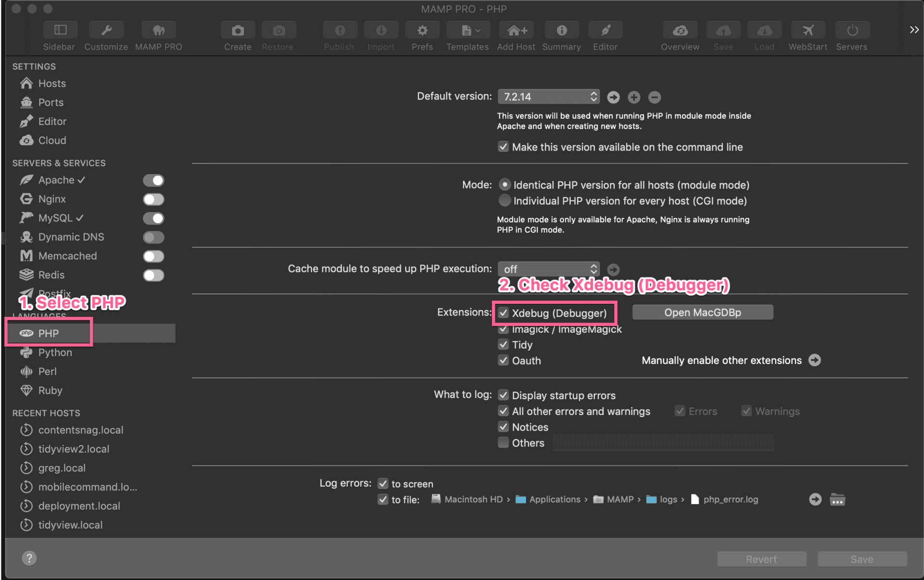The width and height of the screenshot is (924, 580).
Task: Click the Servers power icon
Action: (x=851, y=30)
